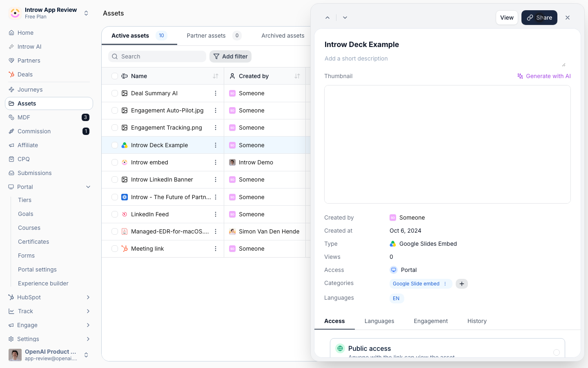Viewport: 588px width, 368px height.
Task: Open options menu for Meeting link row
Action: click(216, 249)
